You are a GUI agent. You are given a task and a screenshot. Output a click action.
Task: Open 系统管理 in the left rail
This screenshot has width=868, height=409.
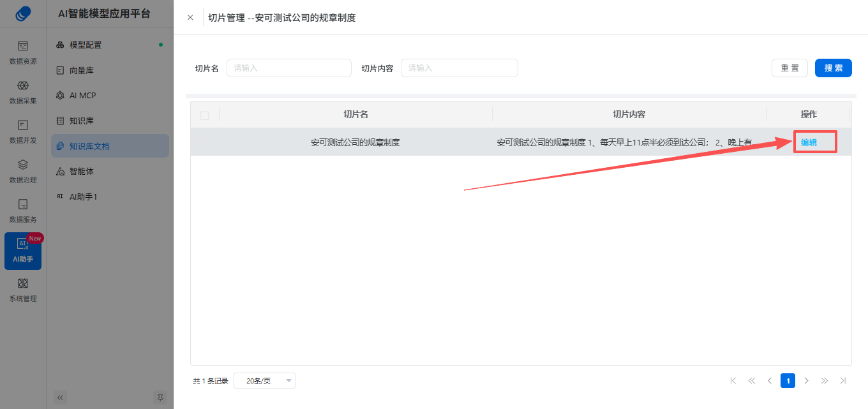click(23, 290)
